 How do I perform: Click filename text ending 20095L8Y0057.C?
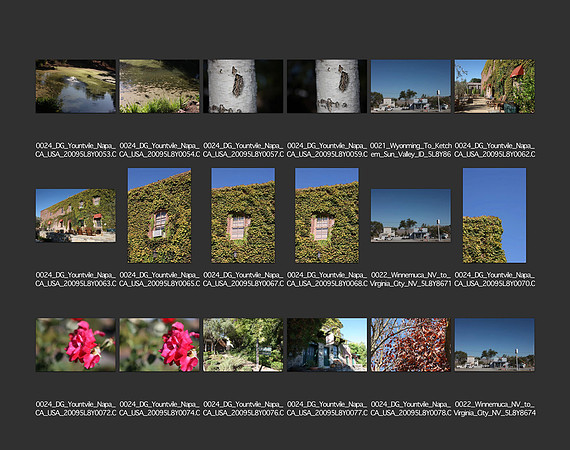tap(243, 150)
